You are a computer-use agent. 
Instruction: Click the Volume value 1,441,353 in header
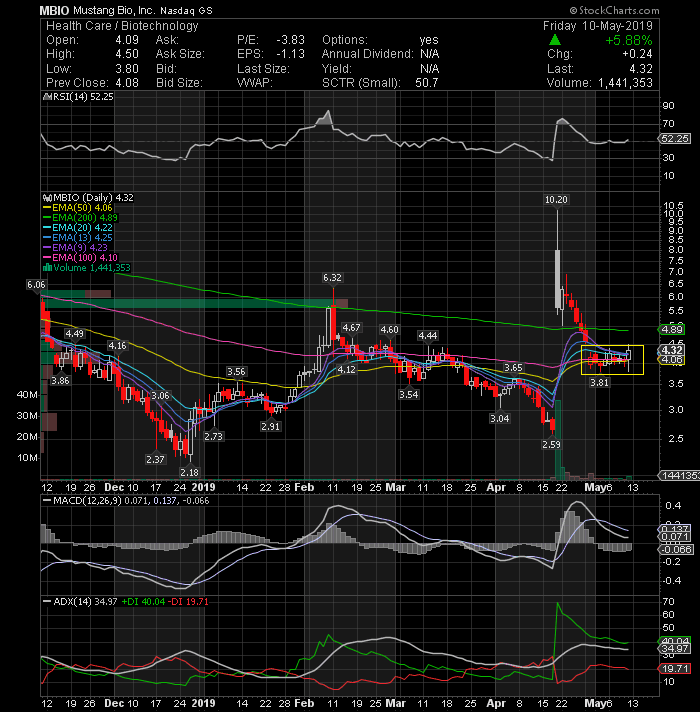point(625,83)
